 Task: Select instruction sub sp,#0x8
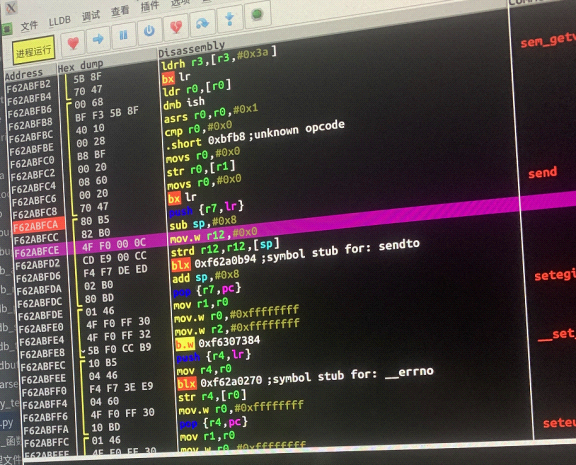(203, 223)
